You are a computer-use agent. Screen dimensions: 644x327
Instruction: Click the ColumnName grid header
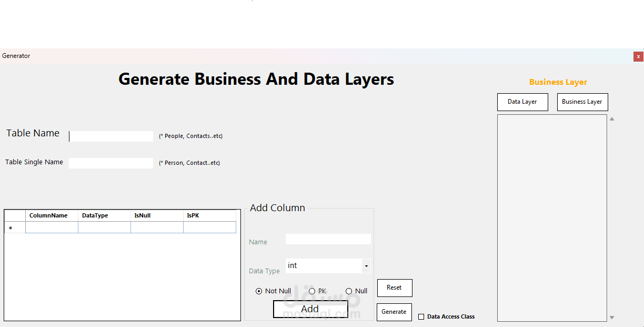point(52,216)
